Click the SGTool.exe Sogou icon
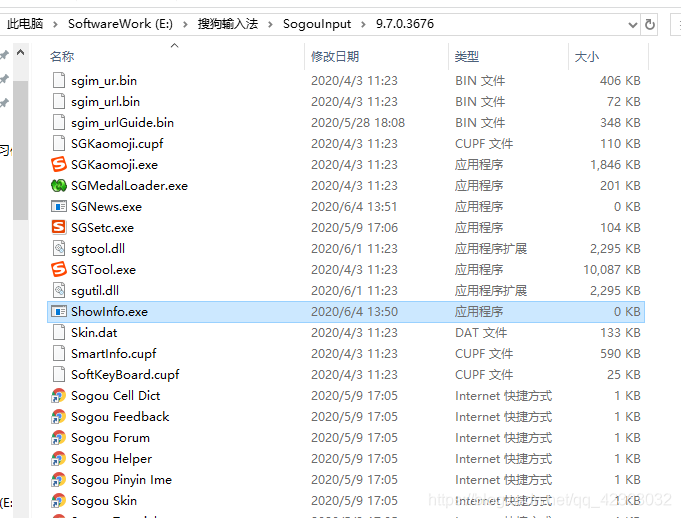The height and width of the screenshot is (518, 681). [59, 269]
